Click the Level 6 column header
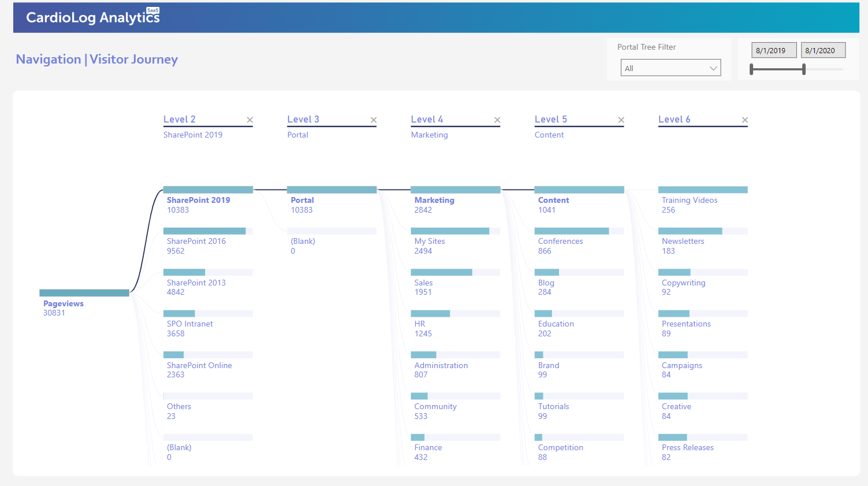This screenshot has height=486, width=868. pyautogui.click(x=675, y=120)
